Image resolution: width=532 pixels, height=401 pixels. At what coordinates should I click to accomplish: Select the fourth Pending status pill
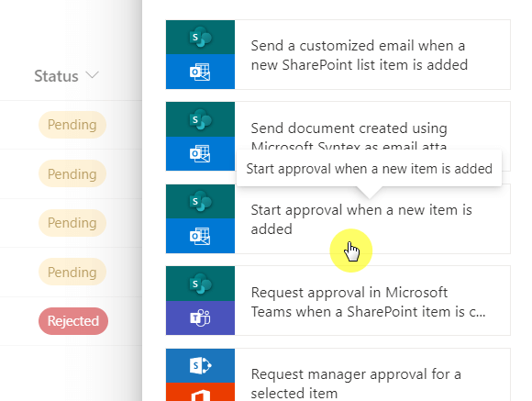[72, 272]
